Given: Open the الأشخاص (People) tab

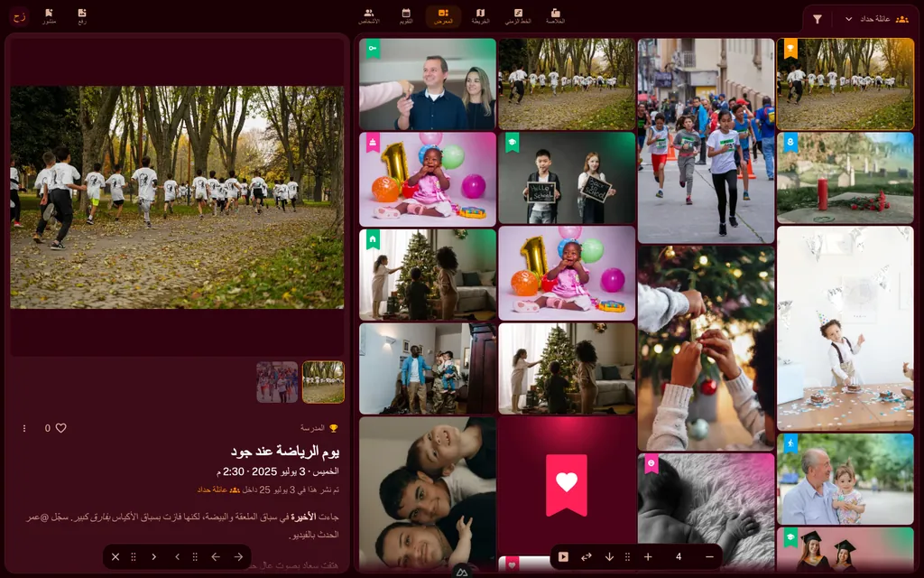Looking at the screenshot, I should click(369, 16).
